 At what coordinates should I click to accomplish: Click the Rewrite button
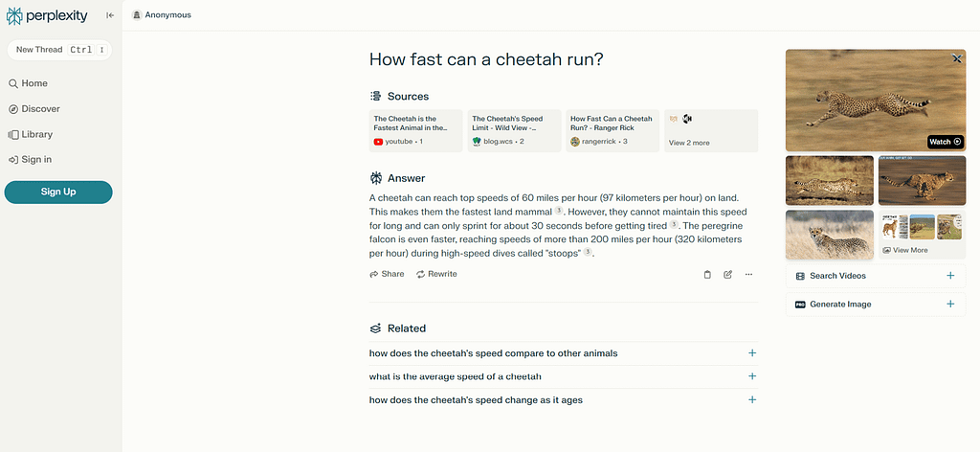(x=436, y=274)
